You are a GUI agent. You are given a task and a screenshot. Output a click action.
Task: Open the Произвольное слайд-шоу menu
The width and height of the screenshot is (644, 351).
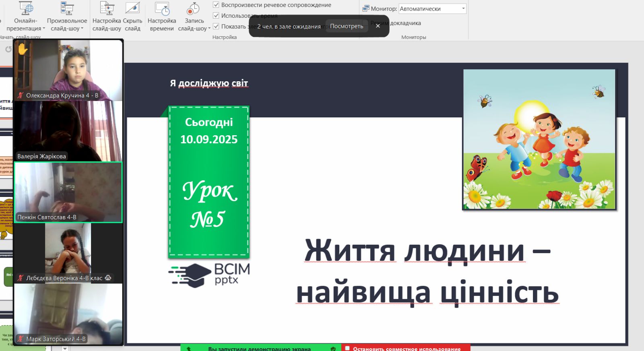pyautogui.click(x=67, y=17)
